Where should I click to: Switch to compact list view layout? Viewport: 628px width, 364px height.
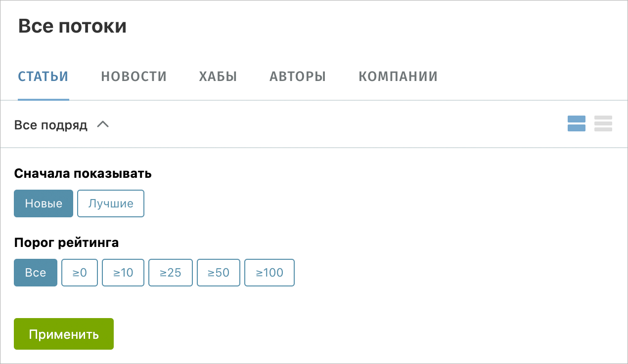603,123
